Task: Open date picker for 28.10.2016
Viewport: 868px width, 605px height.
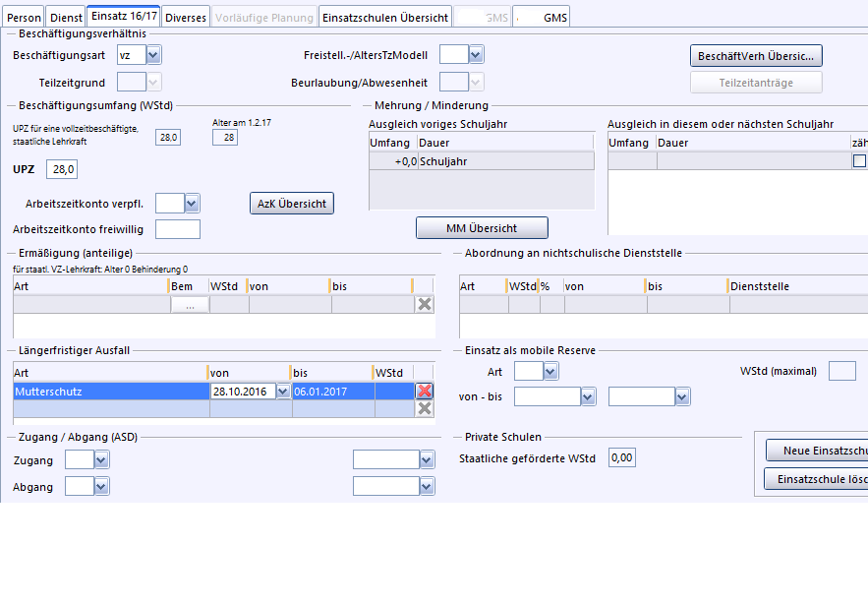Action: click(x=283, y=392)
